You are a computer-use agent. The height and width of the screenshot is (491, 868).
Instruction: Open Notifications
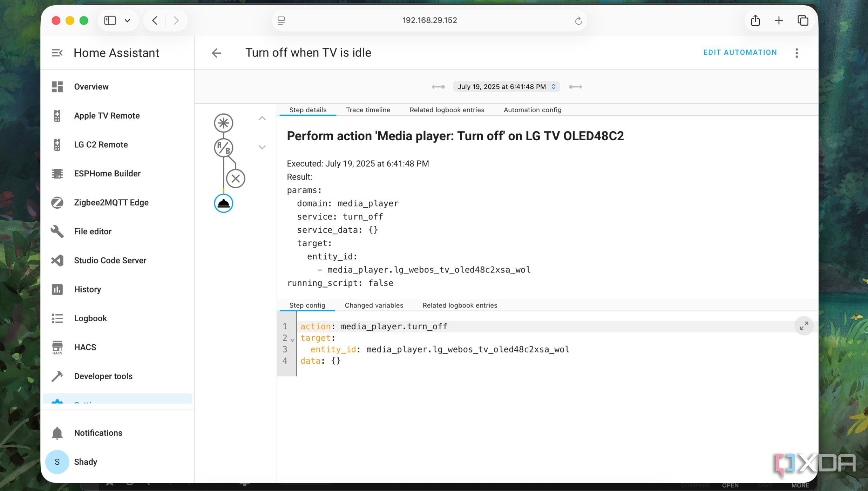(x=117, y=433)
